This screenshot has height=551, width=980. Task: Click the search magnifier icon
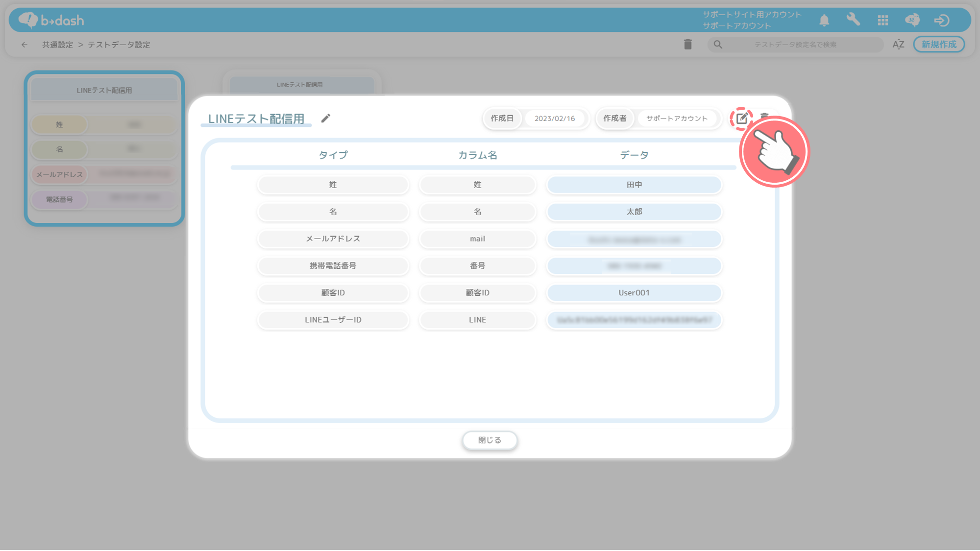click(x=718, y=45)
